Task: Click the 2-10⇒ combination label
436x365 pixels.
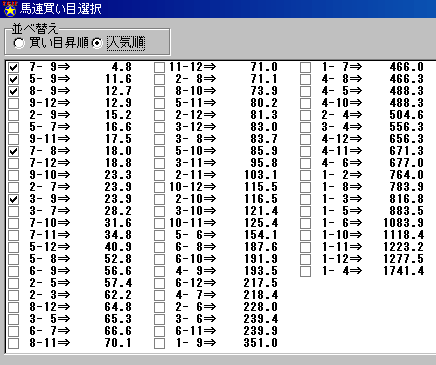Action: click(x=196, y=199)
